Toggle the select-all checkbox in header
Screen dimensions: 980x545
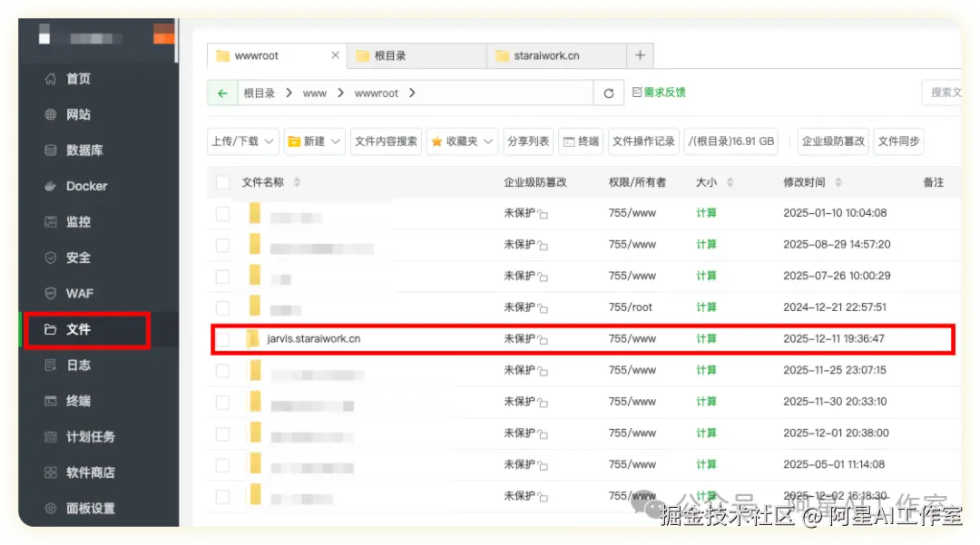(x=222, y=182)
